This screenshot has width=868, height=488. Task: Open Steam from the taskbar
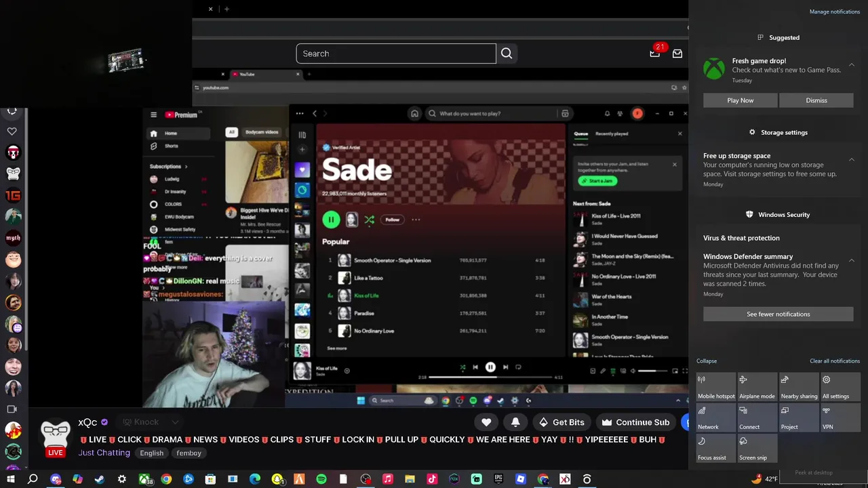point(100,479)
